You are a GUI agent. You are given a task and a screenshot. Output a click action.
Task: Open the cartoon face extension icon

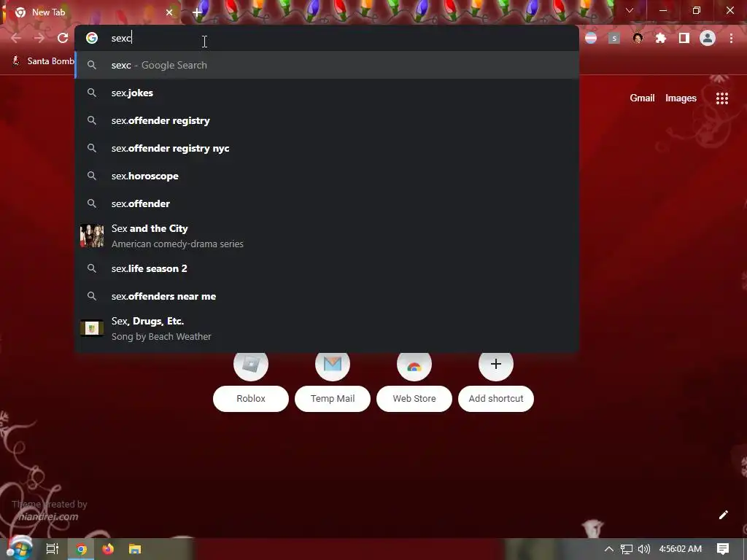638,38
